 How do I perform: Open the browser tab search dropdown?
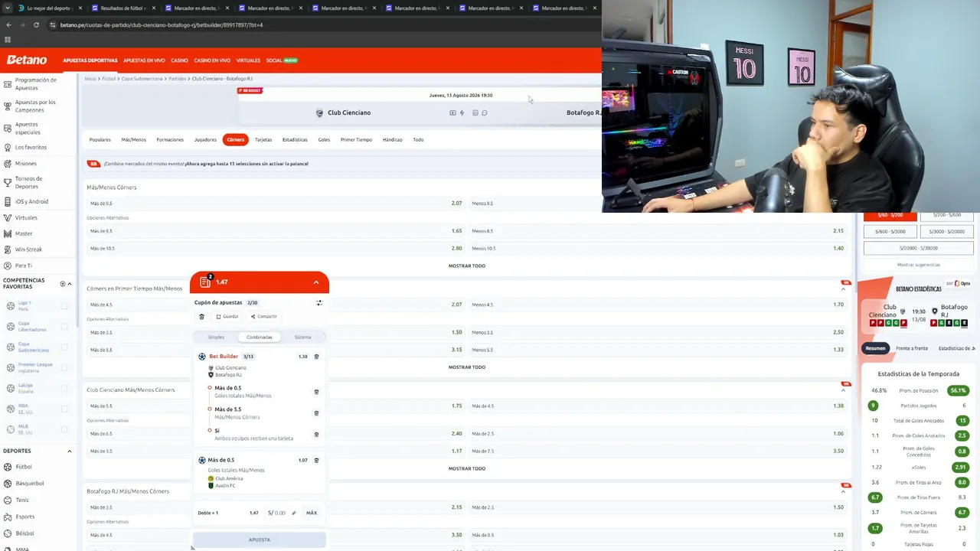[8, 8]
